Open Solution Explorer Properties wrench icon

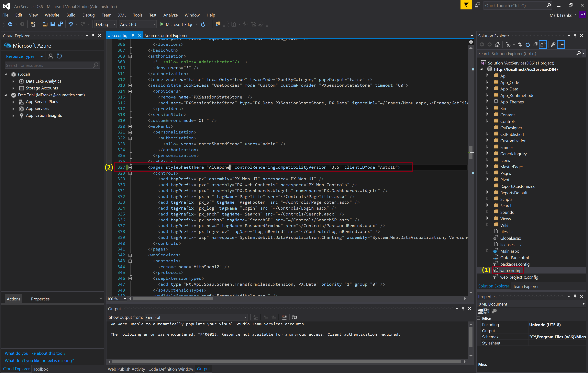(553, 44)
